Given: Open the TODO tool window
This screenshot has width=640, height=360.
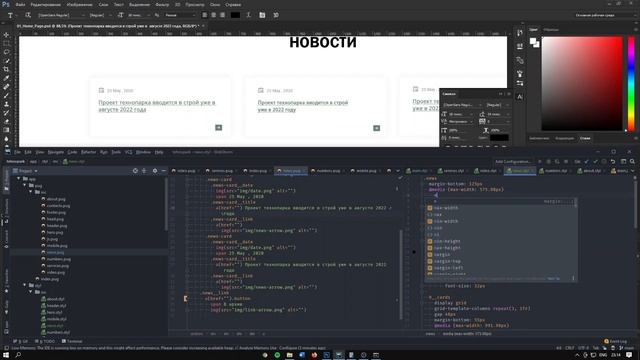Looking at the screenshot, I should click(45, 341).
